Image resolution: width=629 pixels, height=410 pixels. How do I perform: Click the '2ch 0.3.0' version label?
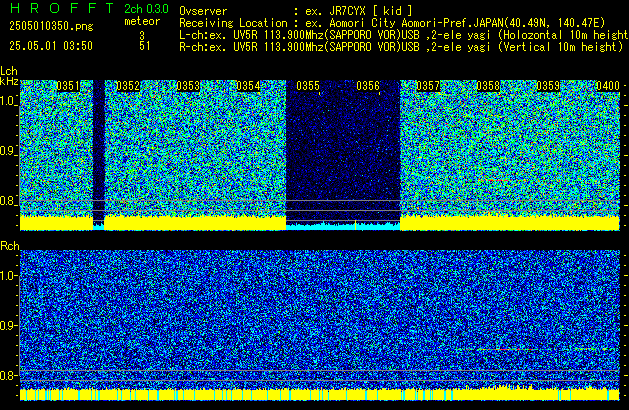click(x=146, y=9)
